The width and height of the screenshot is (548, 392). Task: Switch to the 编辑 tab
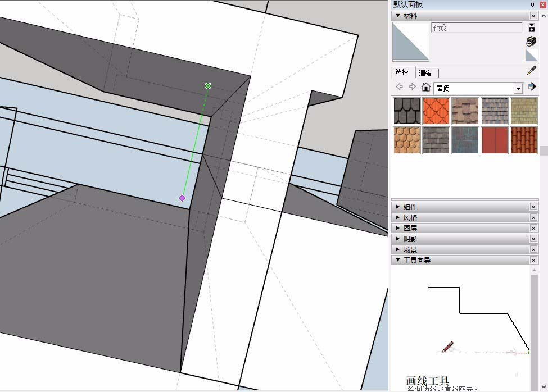tap(425, 72)
